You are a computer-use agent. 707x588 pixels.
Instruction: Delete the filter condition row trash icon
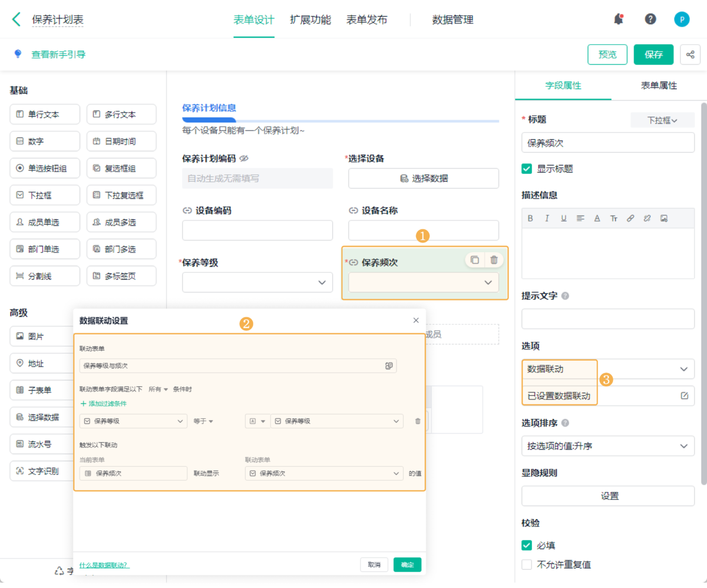point(418,421)
